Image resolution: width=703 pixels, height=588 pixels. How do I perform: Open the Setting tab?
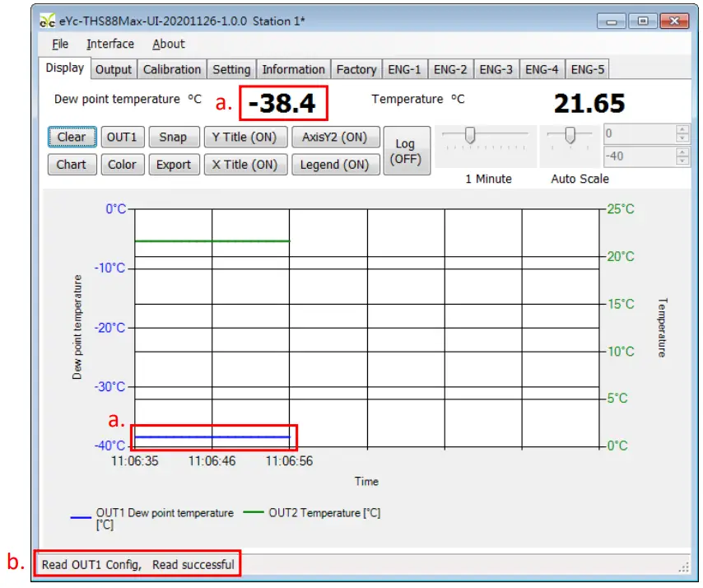(231, 69)
